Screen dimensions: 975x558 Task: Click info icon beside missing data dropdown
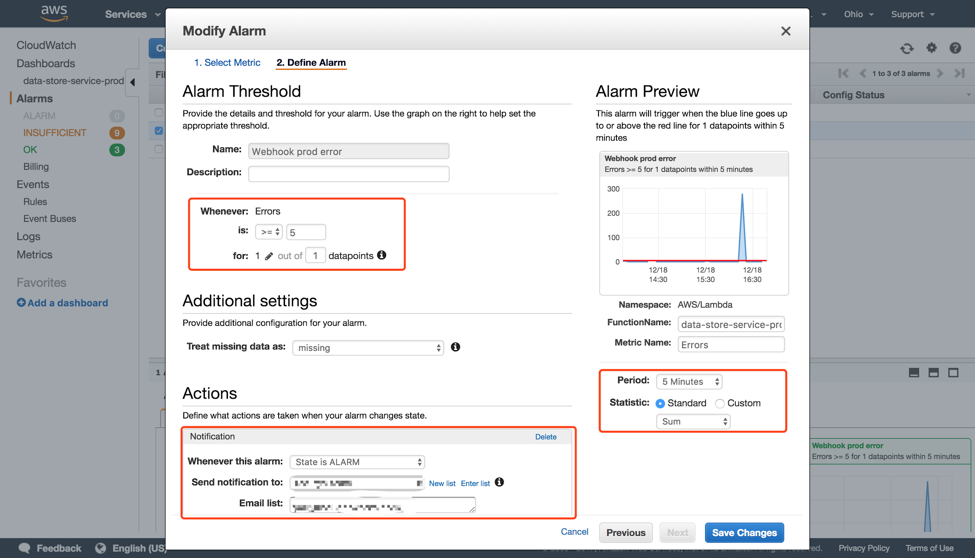tap(456, 347)
